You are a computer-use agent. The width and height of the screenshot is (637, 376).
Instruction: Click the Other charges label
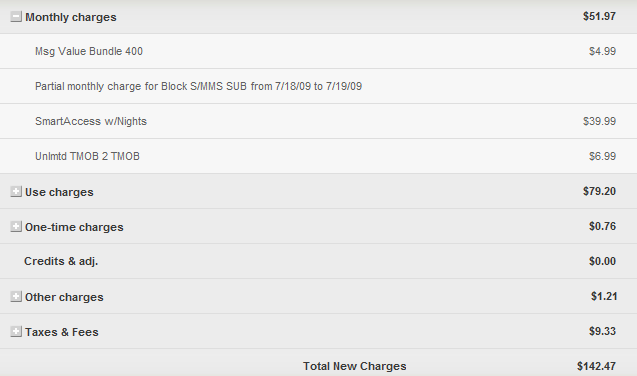click(x=64, y=297)
